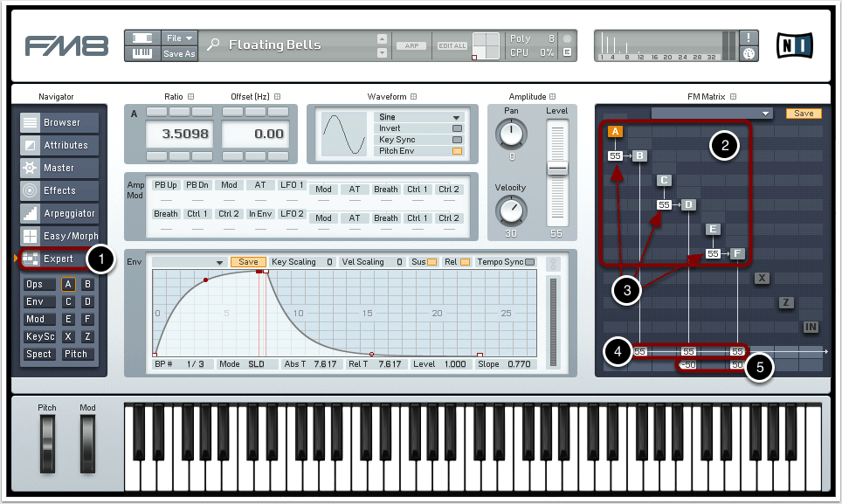Toggle the waveform Invert option
Image resolution: width=842 pixels, height=504 pixels.
[x=457, y=128]
